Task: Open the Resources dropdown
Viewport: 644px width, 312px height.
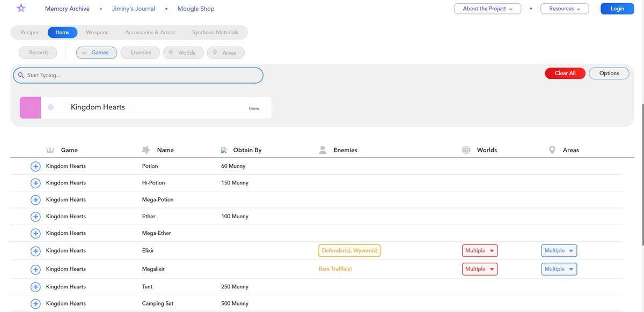Action: 565,9
